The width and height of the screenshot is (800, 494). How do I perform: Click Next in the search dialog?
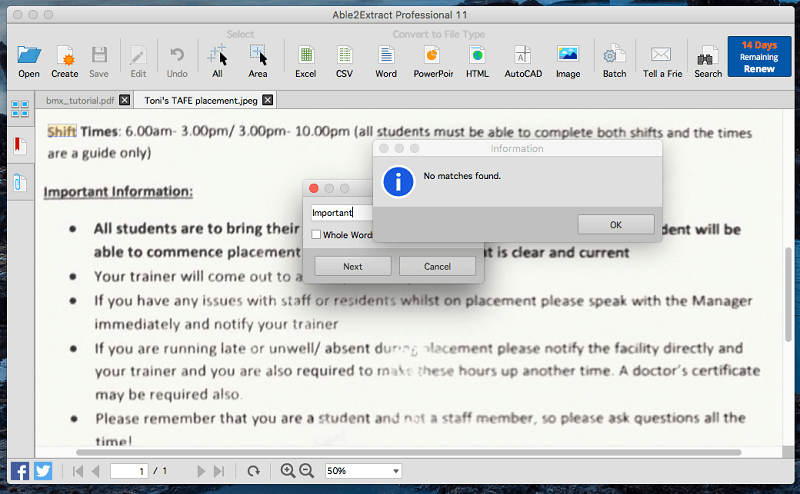click(353, 266)
